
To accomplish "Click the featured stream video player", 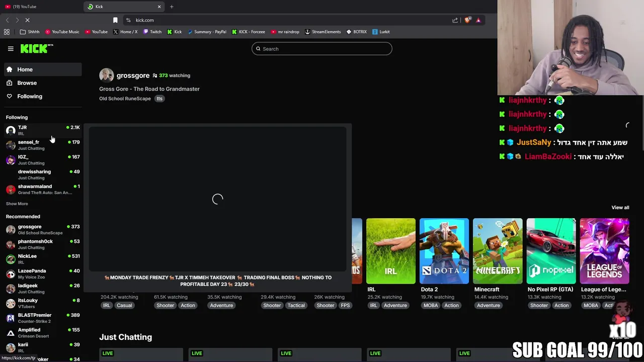I will [217, 200].
